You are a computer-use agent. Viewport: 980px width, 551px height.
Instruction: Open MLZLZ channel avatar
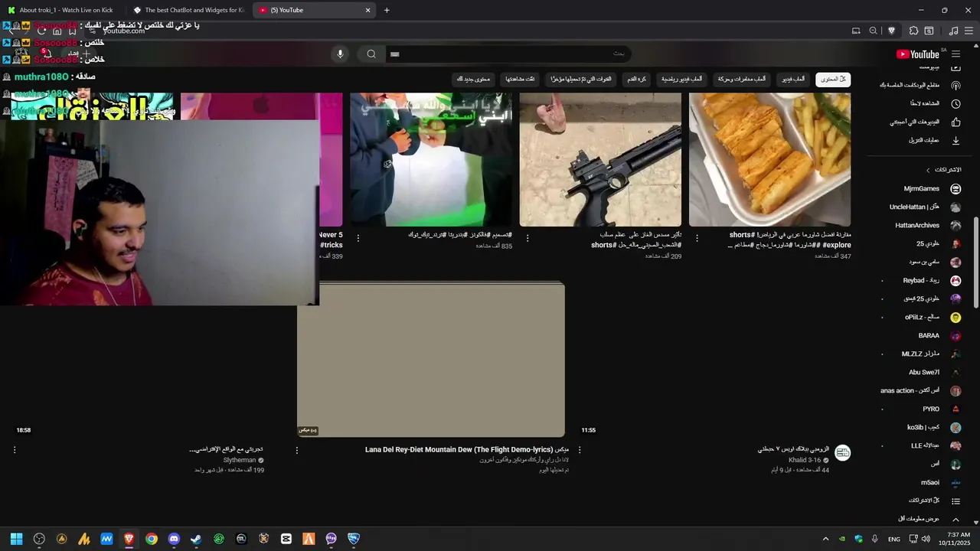click(955, 354)
